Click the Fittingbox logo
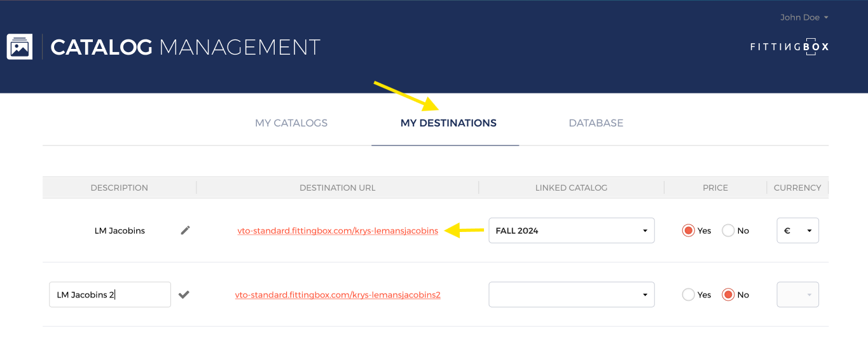Viewport: 868px width, 354px height. [x=790, y=47]
